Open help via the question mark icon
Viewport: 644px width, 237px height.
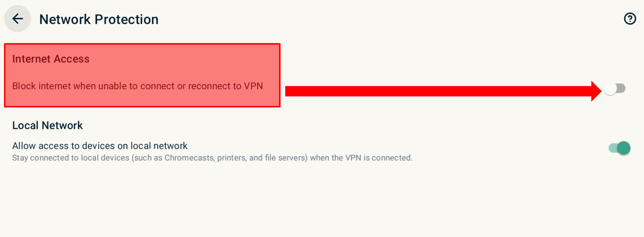click(x=630, y=19)
